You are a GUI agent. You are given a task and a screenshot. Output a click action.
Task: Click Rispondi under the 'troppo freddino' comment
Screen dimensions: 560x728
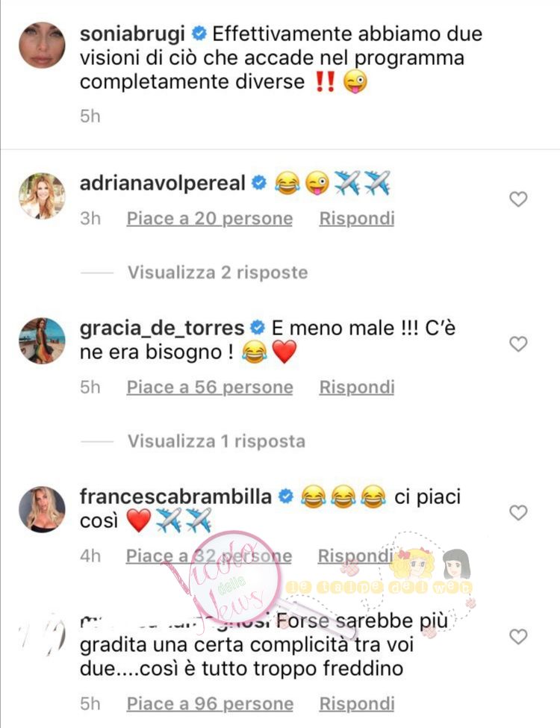(357, 704)
